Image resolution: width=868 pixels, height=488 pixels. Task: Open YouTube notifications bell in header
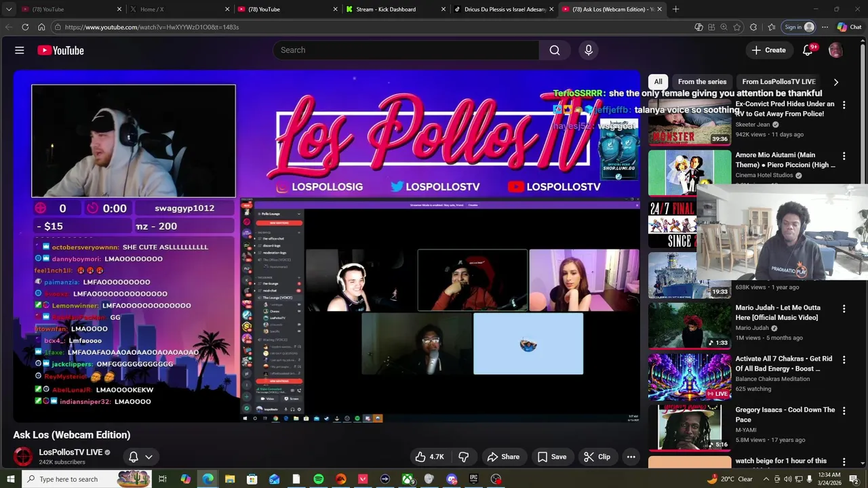808,50
